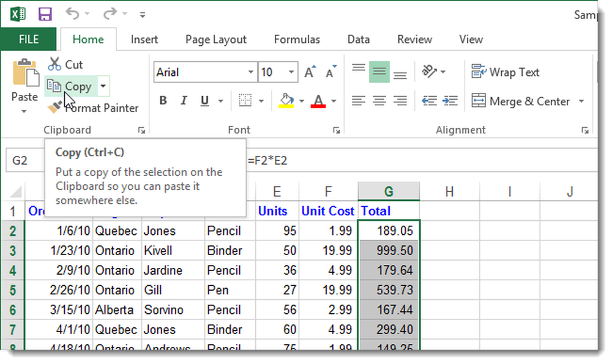Switch to the Review tab
Image resolution: width=612 pixels, height=364 pixels.
pyautogui.click(x=414, y=39)
